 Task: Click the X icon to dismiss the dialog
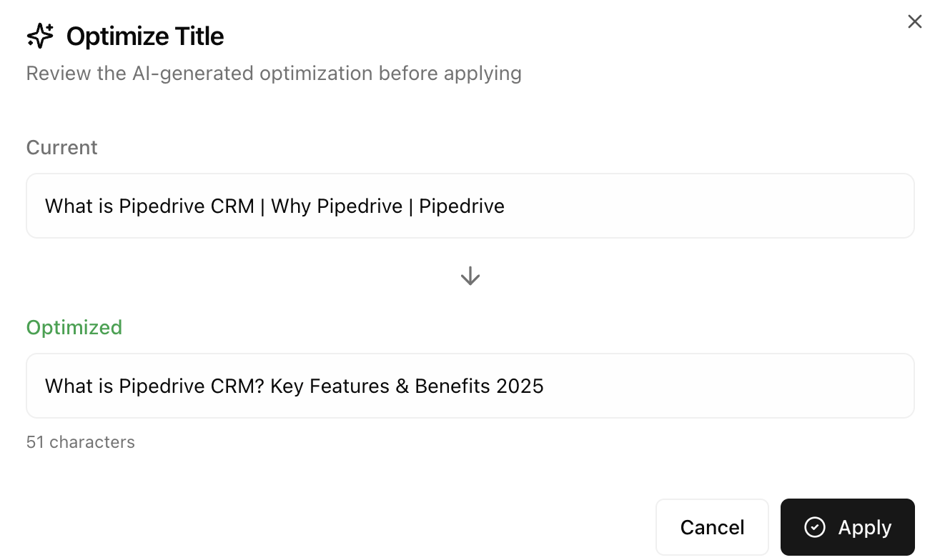pyautogui.click(x=914, y=21)
